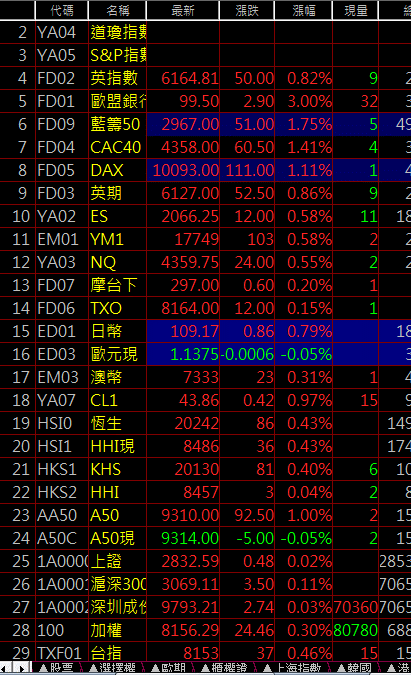Select the 韓國 tab
The height and width of the screenshot is (675, 411).
(355, 668)
